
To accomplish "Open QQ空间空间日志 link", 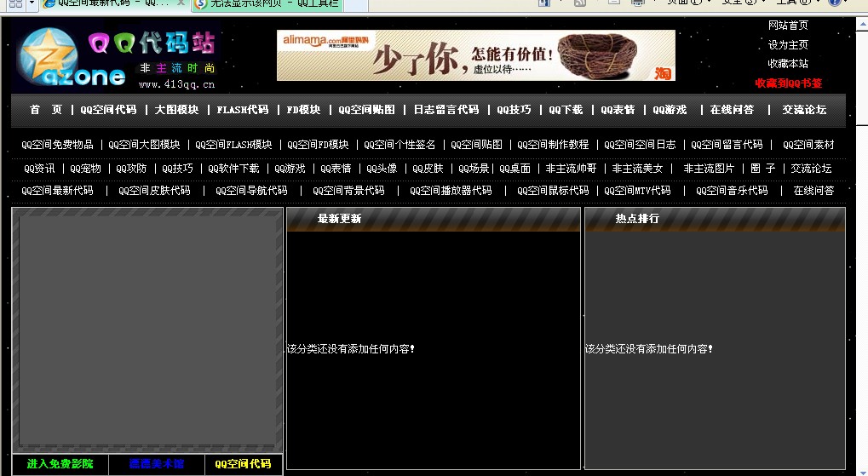I will [640, 145].
